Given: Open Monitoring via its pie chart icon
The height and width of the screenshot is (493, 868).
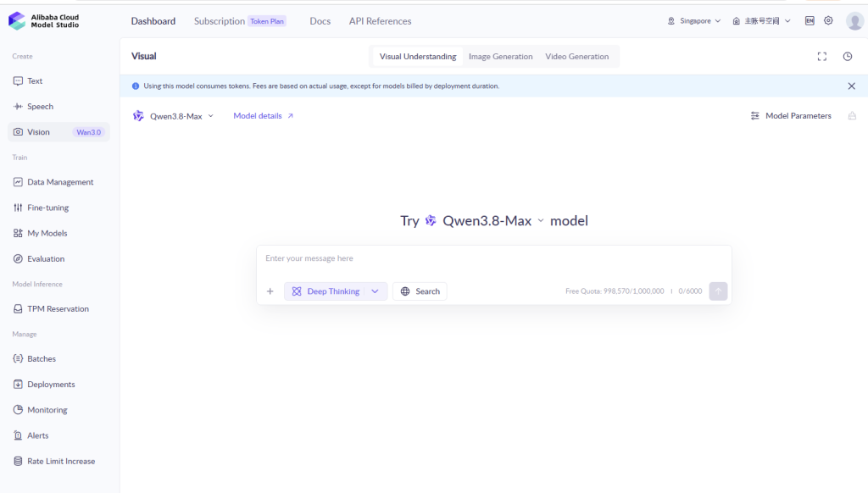Looking at the screenshot, I should click(x=18, y=409).
